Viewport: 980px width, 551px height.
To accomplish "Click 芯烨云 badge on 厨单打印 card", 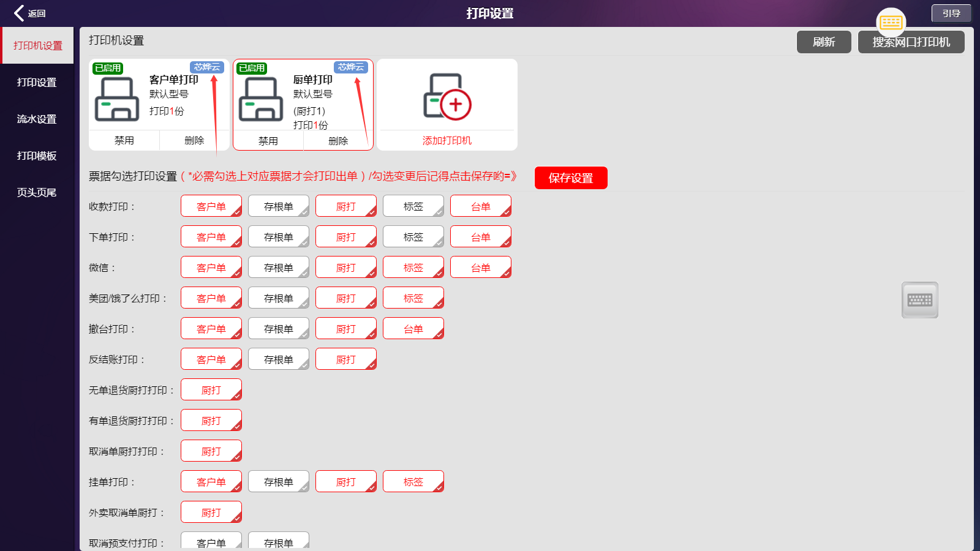I will (x=351, y=67).
